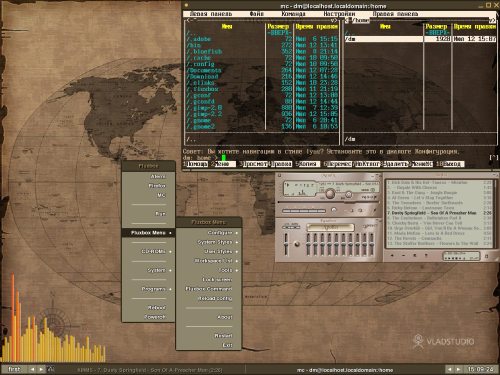The image size is (500, 375).
Task: Expand the System Styles submenu
Action: [208, 242]
